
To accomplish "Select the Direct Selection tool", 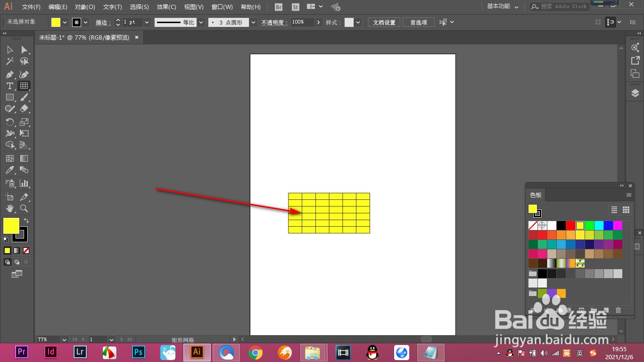I will click(25, 49).
